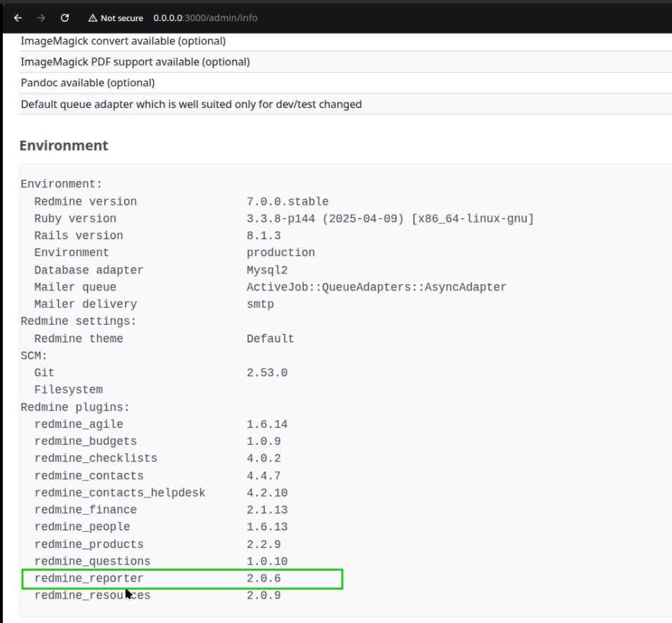Viewport: 672px width, 623px height.
Task: Click the 'redmine_finance' plugin name
Action: [x=86, y=510]
